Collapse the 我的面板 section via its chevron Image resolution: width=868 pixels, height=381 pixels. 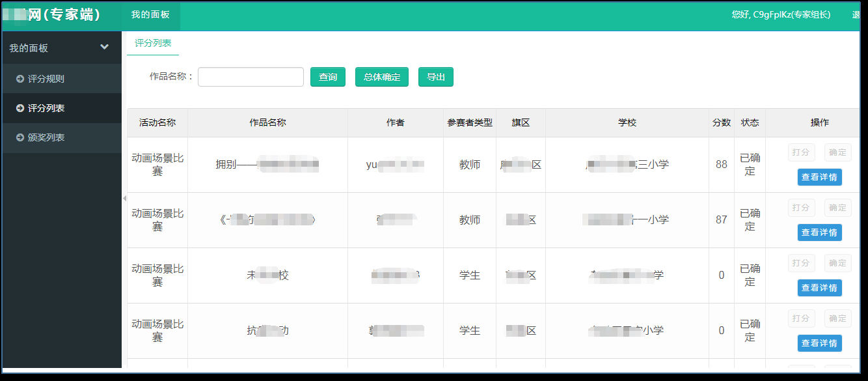click(x=103, y=47)
